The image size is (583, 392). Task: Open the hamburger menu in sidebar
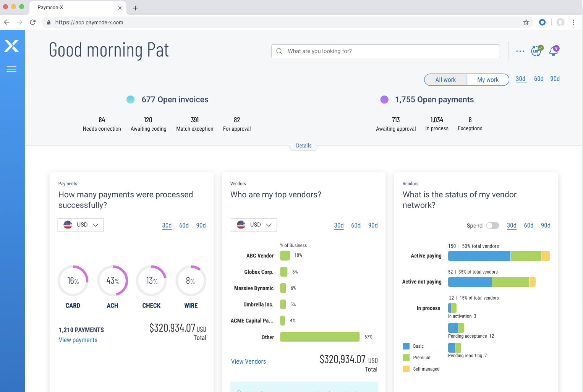[11, 69]
